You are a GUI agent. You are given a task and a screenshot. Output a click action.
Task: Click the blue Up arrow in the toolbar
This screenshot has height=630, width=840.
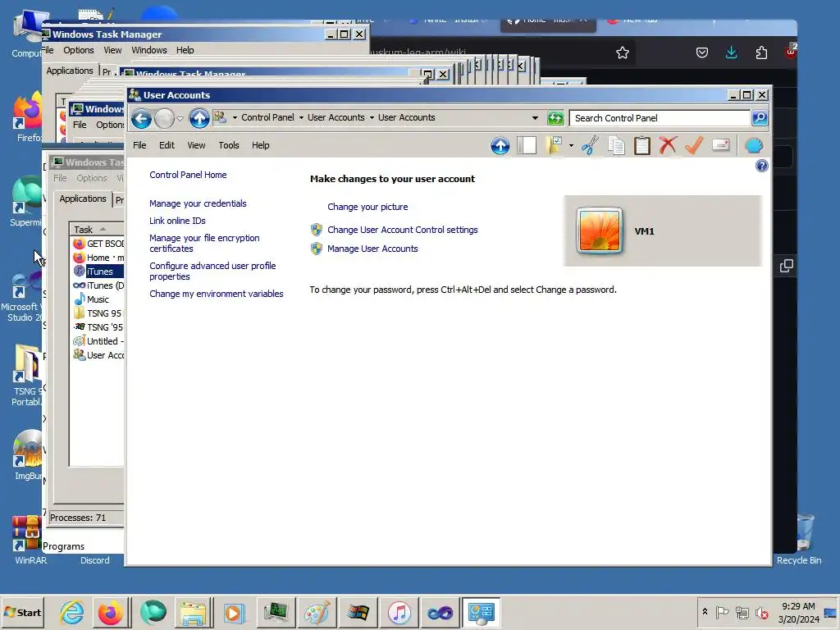pyautogui.click(x=500, y=146)
